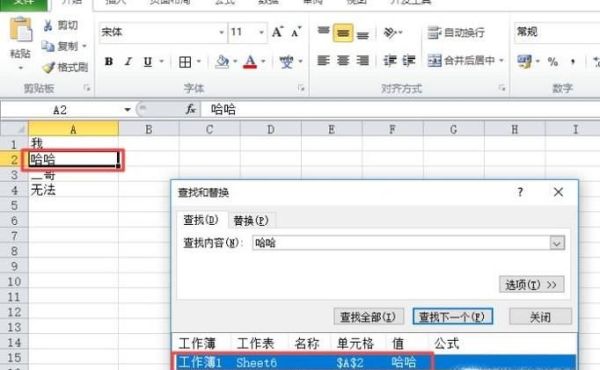Image resolution: width=600 pixels, height=370 pixels.
Task: Open Merge and Center dropdown arrow
Action: pos(501,60)
